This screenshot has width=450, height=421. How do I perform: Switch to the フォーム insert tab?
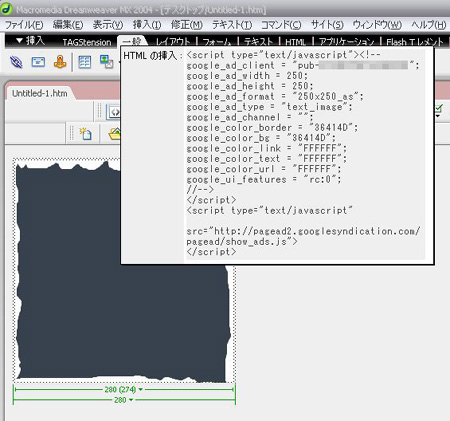coord(217,42)
